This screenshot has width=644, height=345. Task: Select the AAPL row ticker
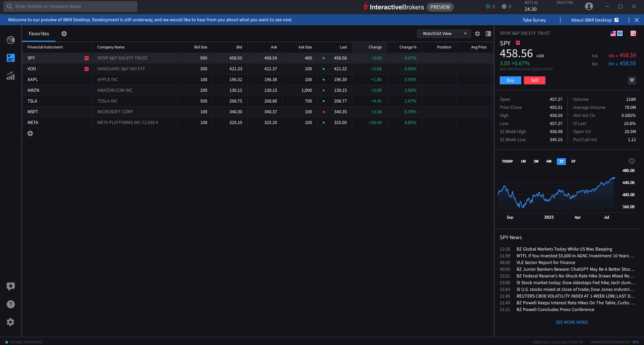(33, 80)
